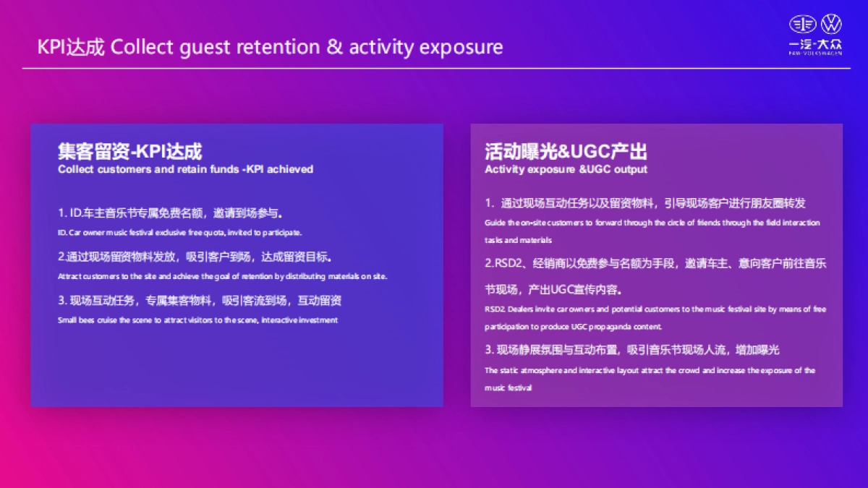Select text "Guide the on-site customers to forward"
868x488 pixels.
[652, 223]
